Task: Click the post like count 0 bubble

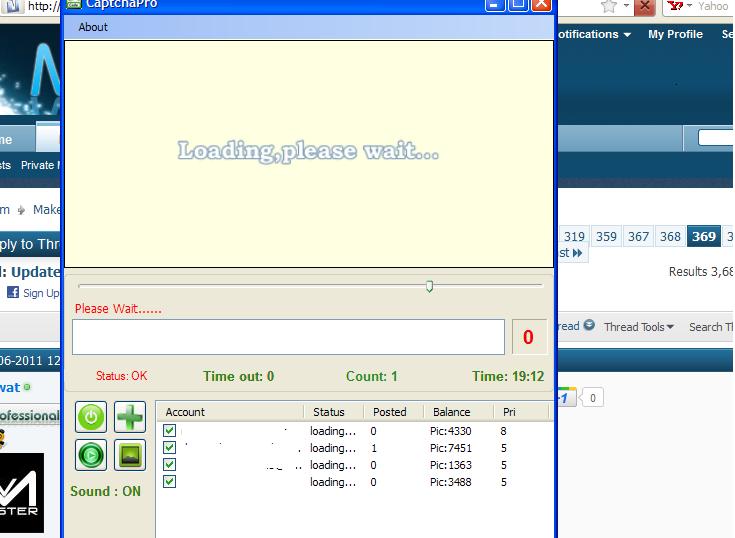Action: click(x=592, y=398)
